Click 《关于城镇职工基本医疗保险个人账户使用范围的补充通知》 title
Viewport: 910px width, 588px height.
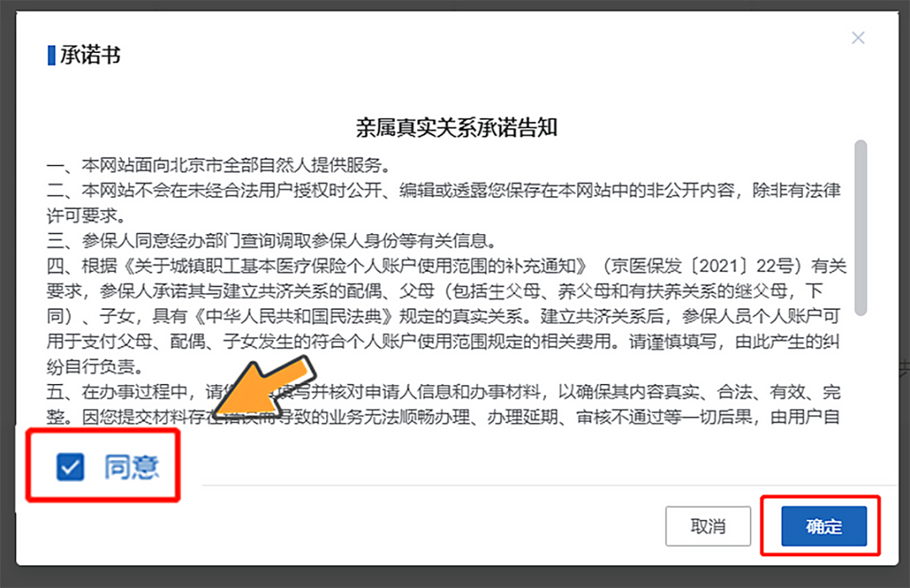[x=354, y=266]
